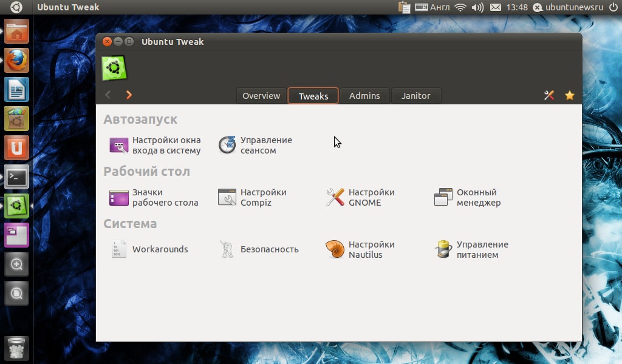Click the Ubuntu Tweak green logo
622x364 pixels.
point(114,68)
